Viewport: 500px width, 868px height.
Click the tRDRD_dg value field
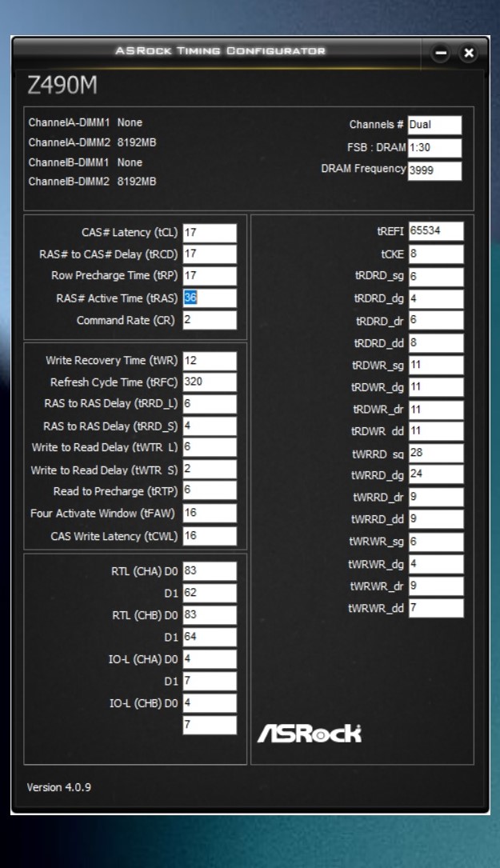click(x=436, y=299)
